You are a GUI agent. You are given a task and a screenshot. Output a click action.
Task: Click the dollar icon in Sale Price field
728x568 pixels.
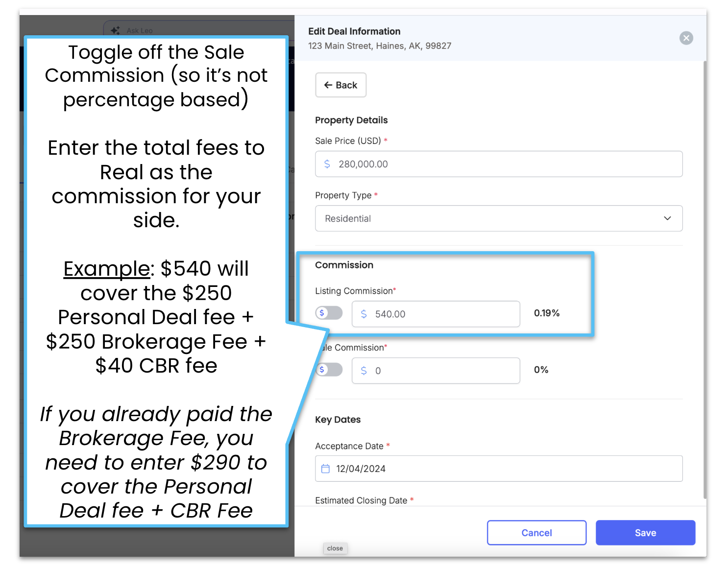tap(327, 164)
